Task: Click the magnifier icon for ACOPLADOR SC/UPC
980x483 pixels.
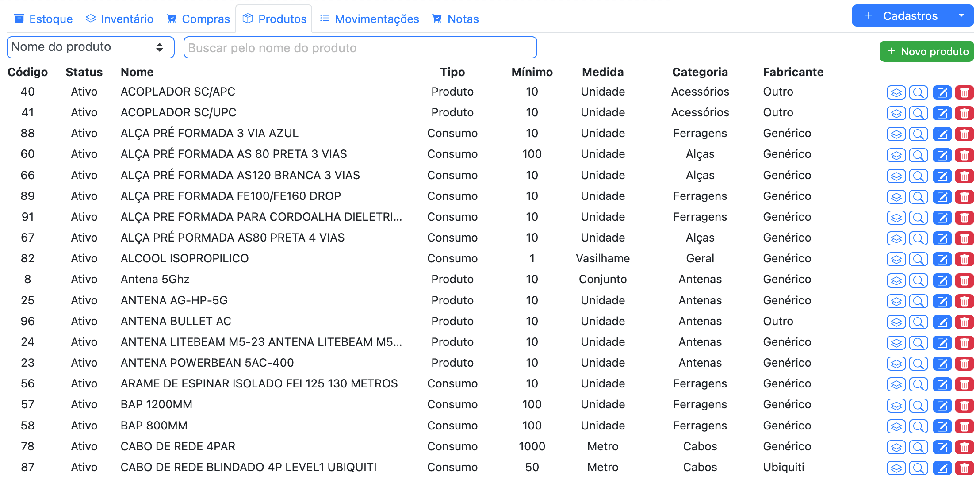Action: pos(919,113)
